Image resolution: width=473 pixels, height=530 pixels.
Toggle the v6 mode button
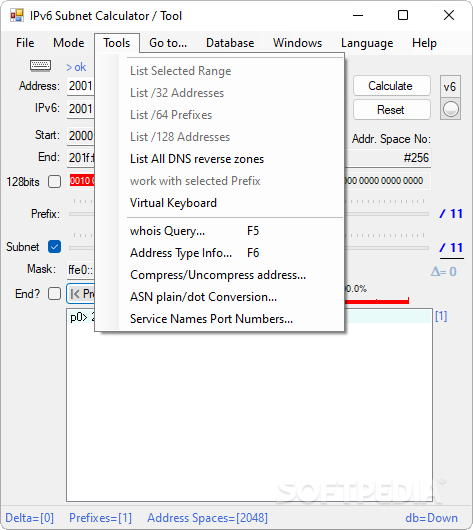click(x=450, y=87)
